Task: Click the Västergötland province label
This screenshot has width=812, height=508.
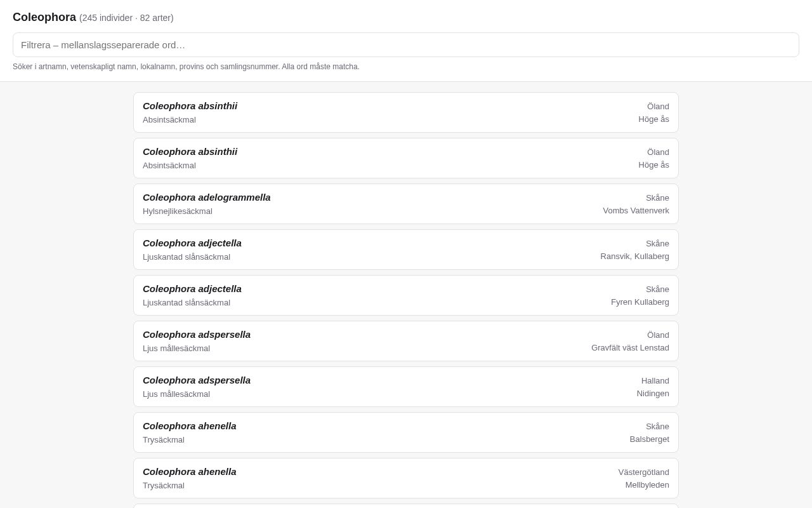Action: [644, 472]
